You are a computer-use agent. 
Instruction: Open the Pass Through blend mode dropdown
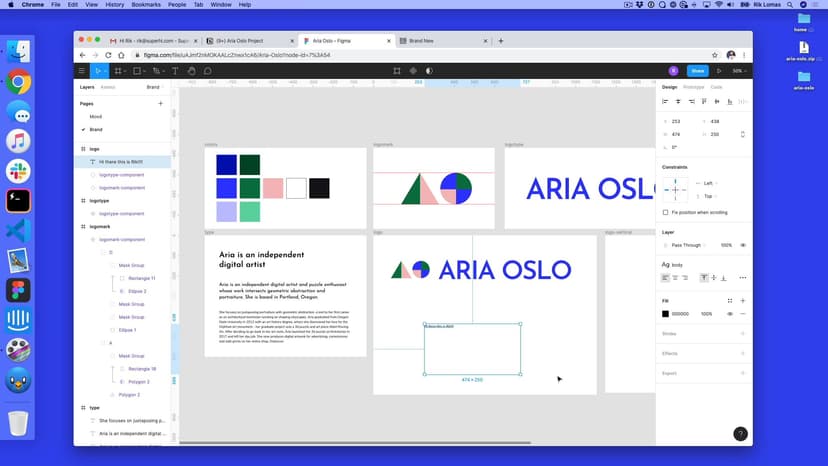click(688, 245)
